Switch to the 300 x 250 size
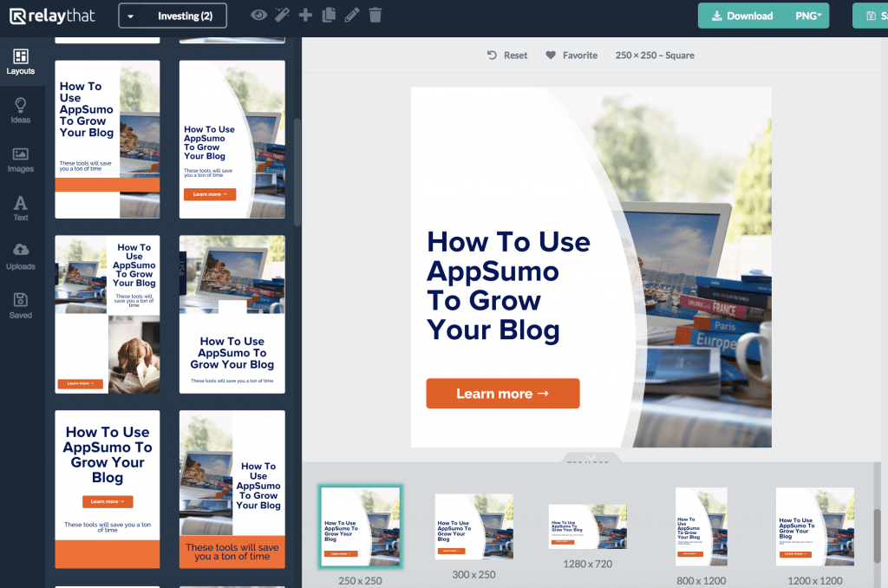This screenshot has height=588, width=888. coord(473,526)
